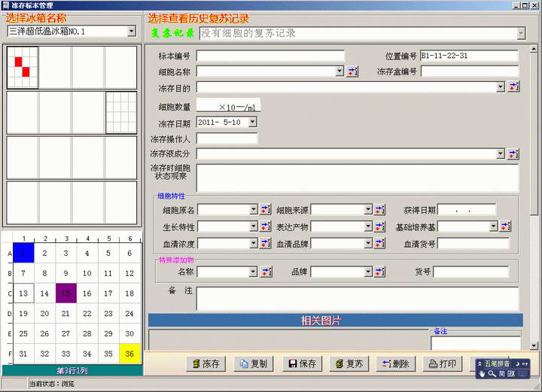The width and height of the screenshot is (542, 392).
Task: Click the 备注 remarks text area
Action: (358, 299)
